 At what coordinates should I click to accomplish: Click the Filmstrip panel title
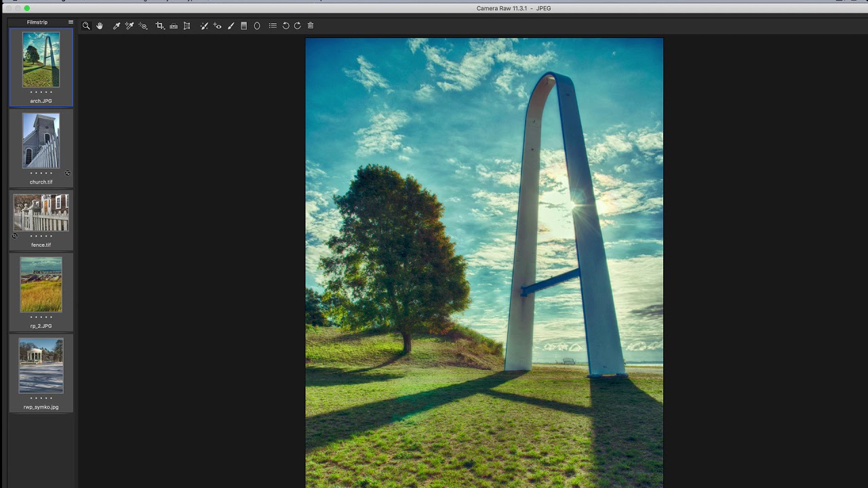pos(37,22)
